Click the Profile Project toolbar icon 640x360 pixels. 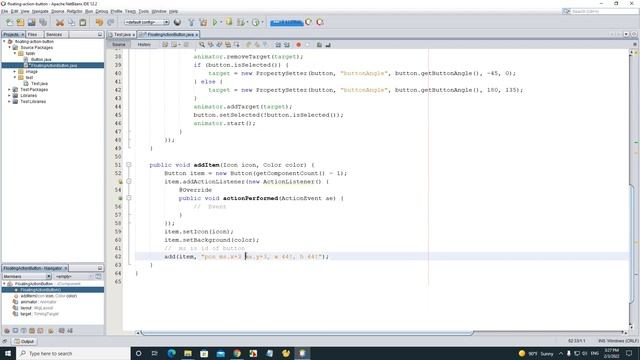(256, 22)
